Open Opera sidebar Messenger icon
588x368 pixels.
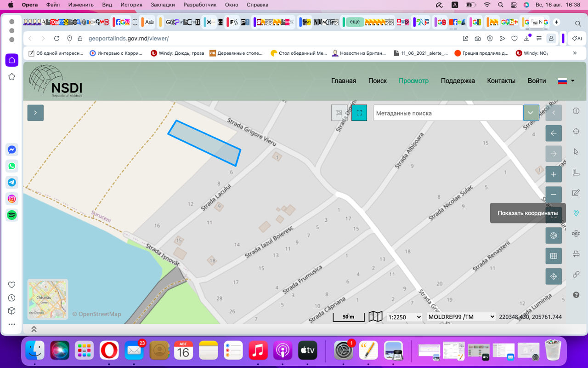click(x=12, y=149)
